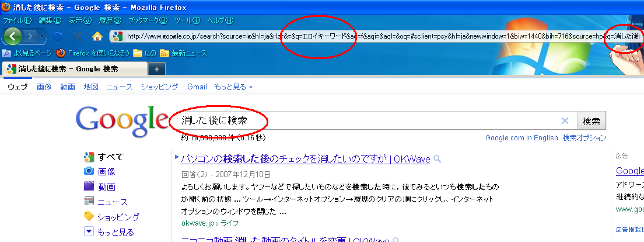The height and width of the screenshot is (242, 644).
Task: Open the ヘルプ(H) menu
Action: (220, 20)
